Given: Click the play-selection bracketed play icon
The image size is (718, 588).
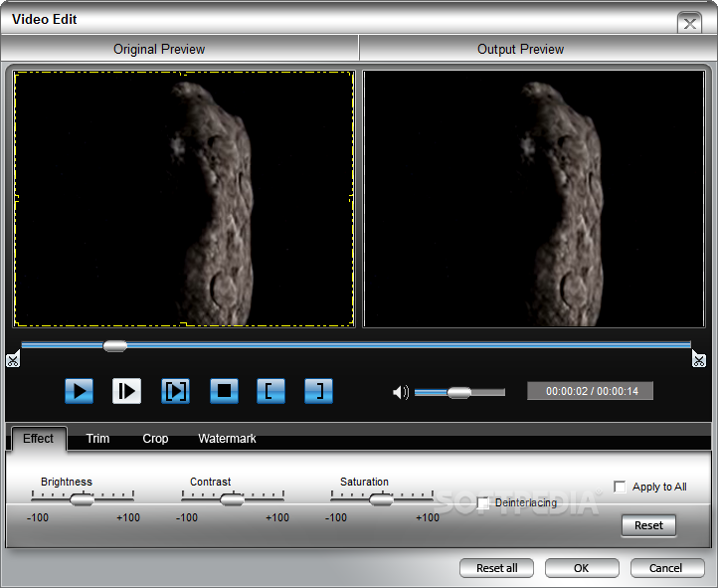Looking at the screenshot, I should tap(175, 391).
